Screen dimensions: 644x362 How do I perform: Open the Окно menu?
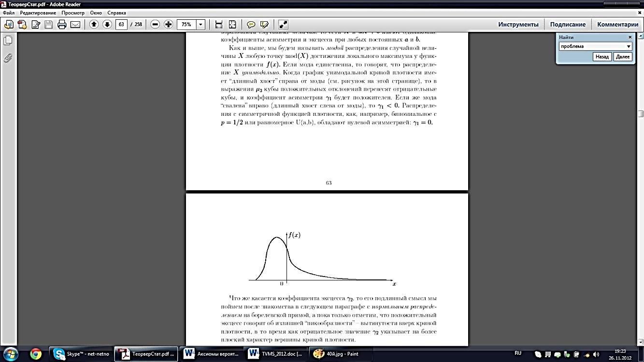tap(96, 13)
